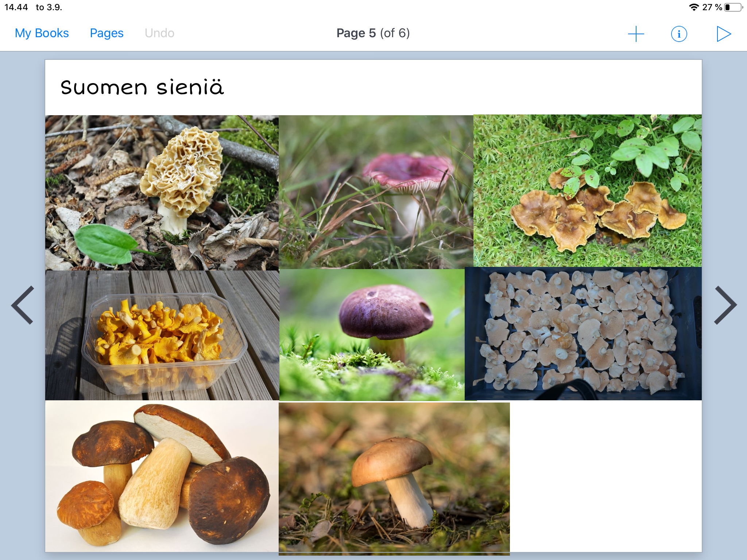This screenshot has width=747, height=560.
Task: Tap the battery indicator icon
Action: tap(733, 7)
